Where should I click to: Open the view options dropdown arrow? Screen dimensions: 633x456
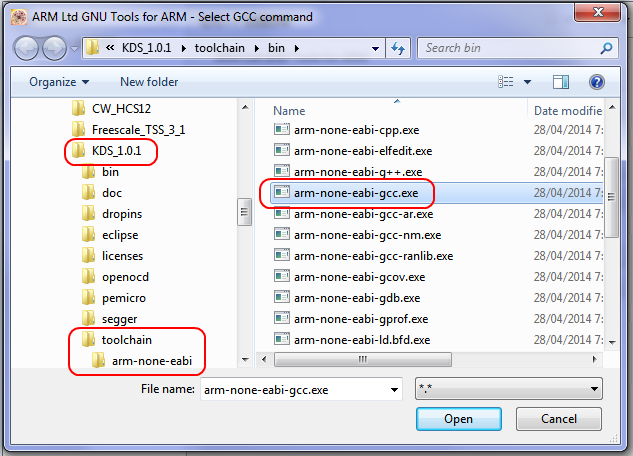click(x=527, y=82)
